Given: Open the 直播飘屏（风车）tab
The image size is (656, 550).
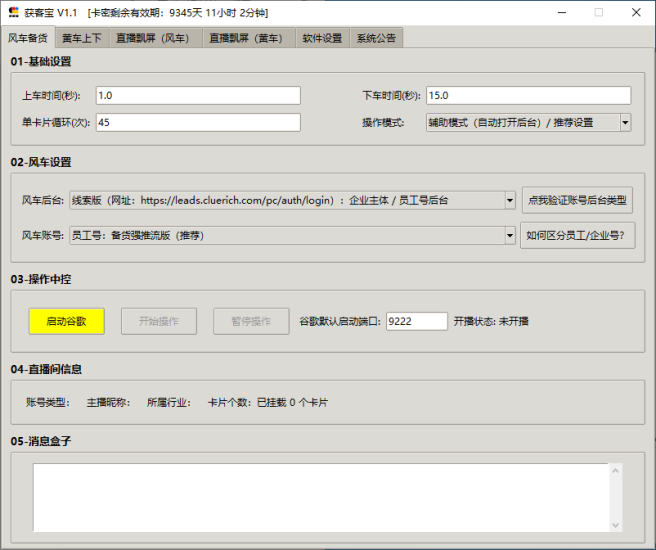Looking at the screenshot, I should point(156,38).
